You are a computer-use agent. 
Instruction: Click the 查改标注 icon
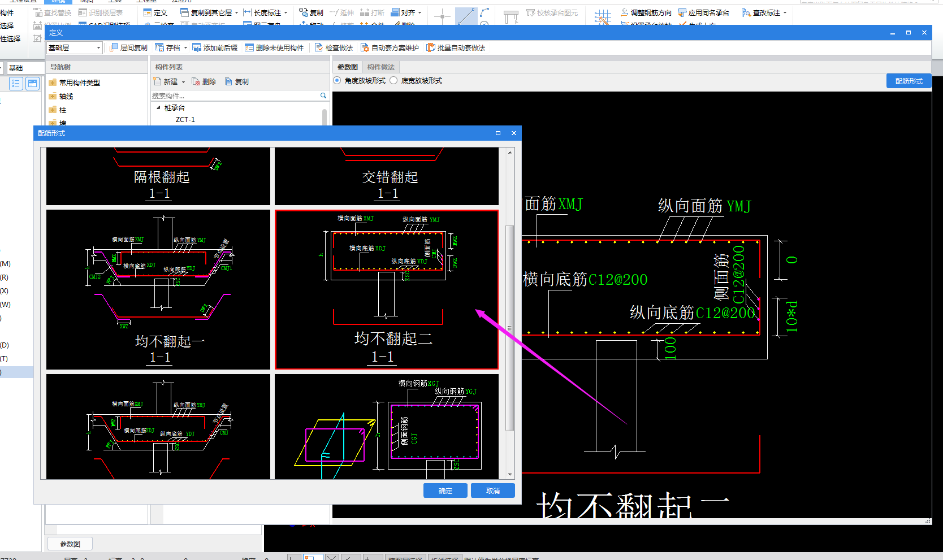(746, 12)
